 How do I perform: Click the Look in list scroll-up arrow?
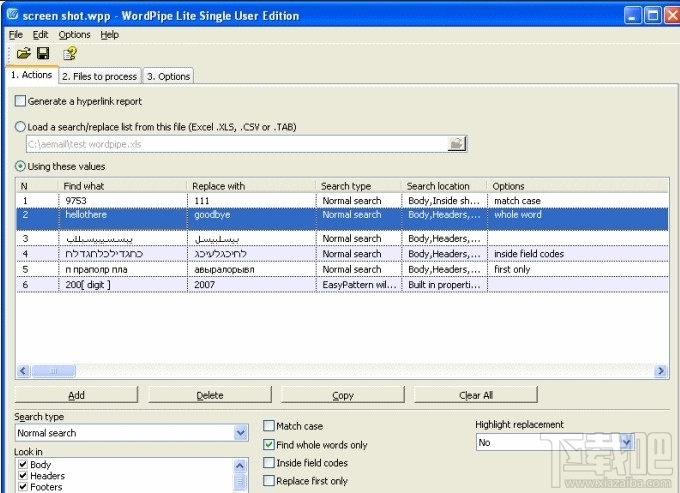240,466
